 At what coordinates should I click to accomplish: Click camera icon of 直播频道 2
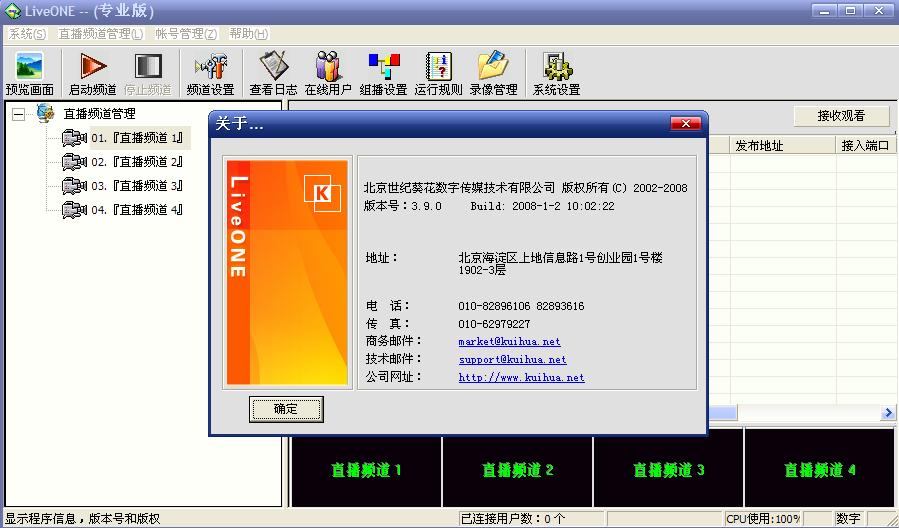pos(75,162)
